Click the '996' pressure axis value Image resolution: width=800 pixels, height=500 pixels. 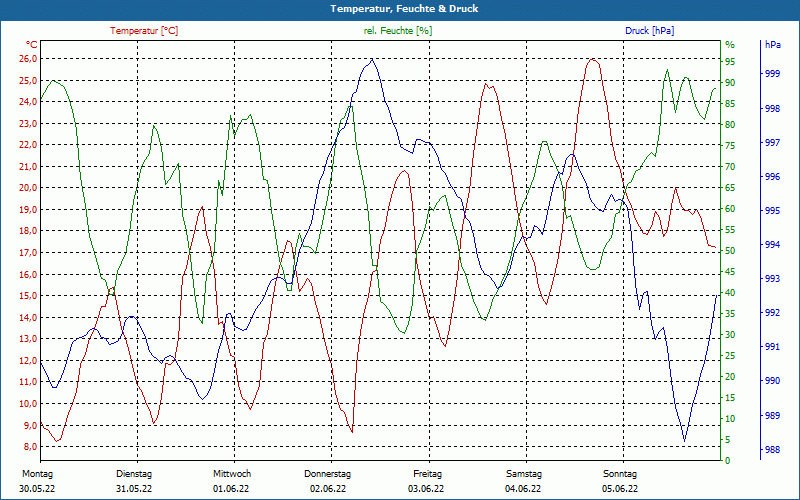click(772, 177)
